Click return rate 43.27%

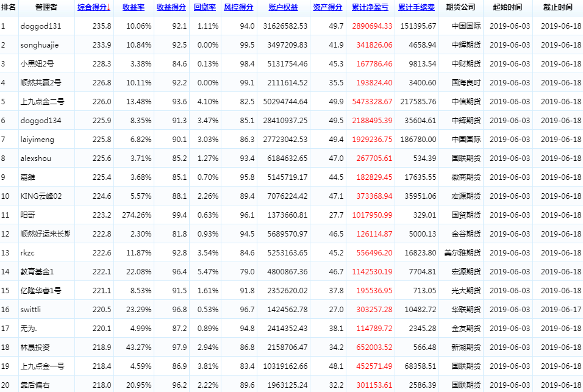[x=138, y=347]
